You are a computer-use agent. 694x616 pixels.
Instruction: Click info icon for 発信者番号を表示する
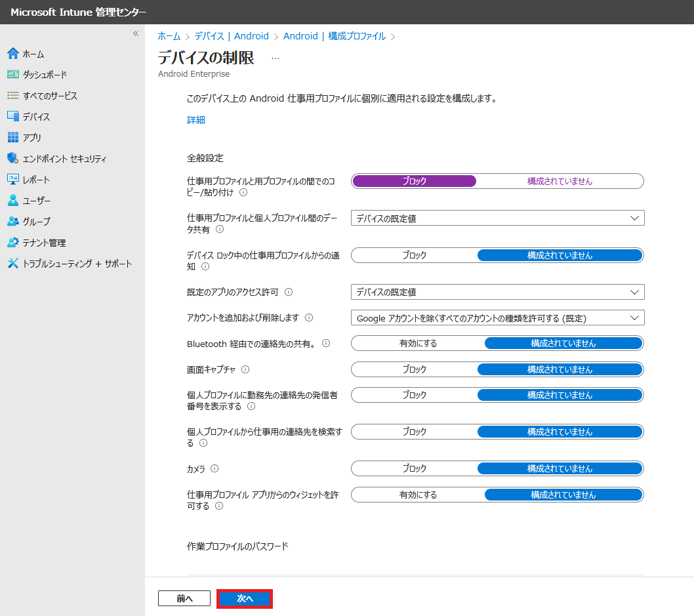pos(251,406)
